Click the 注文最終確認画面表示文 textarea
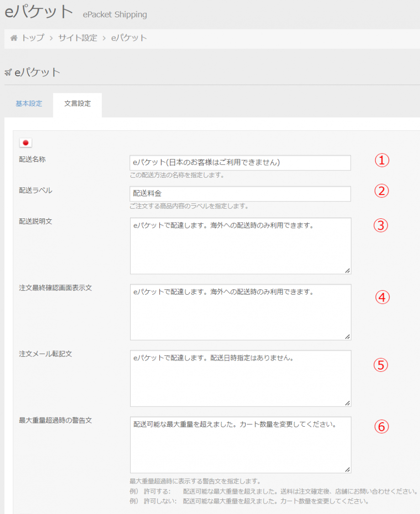 tap(240, 312)
